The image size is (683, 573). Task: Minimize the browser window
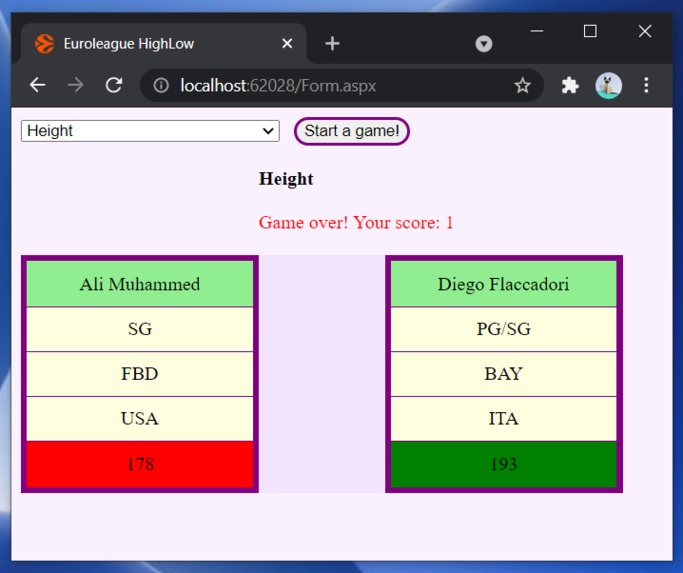click(x=537, y=31)
